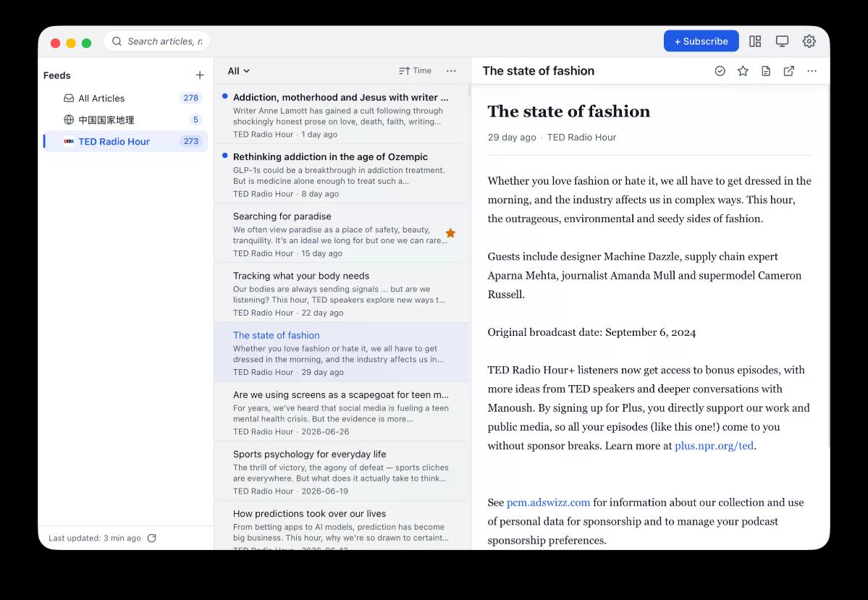The image size is (868, 600).
Task: Click the 2026-06-19 date in article list
Action: pos(325,491)
